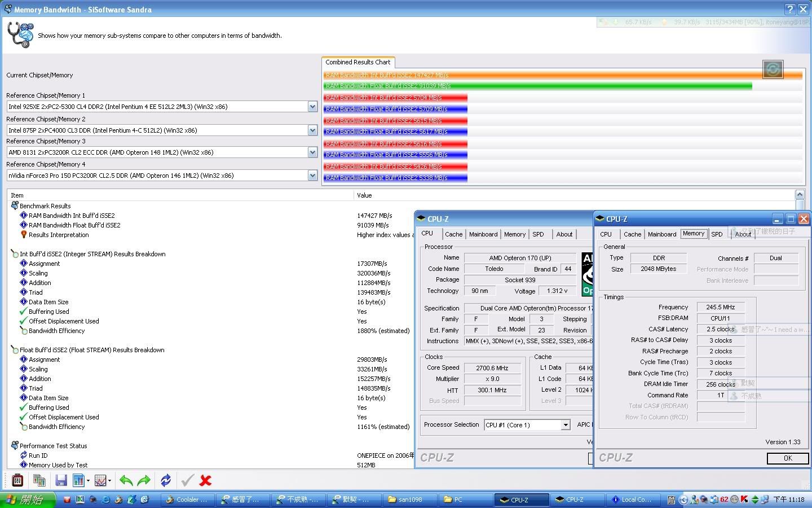Image resolution: width=812 pixels, height=508 pixels.
Task: Switch to the Local Co... taskbar button
Action: click(632, 500)
